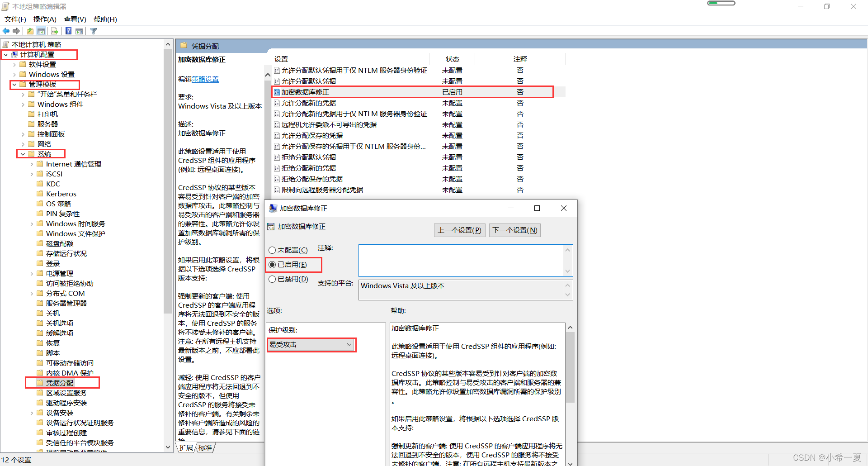This screenshot has height=466, width=868.
Task: Click the 上一个设置(P) button
Action: coord(460,230)
